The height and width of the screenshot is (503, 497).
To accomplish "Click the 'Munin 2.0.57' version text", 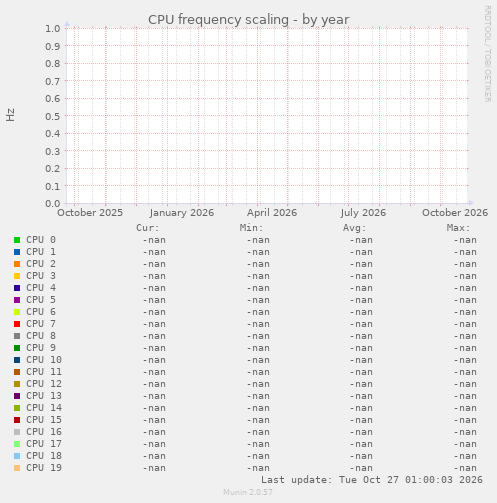I will pyautogui.click(x=248, y=492).
